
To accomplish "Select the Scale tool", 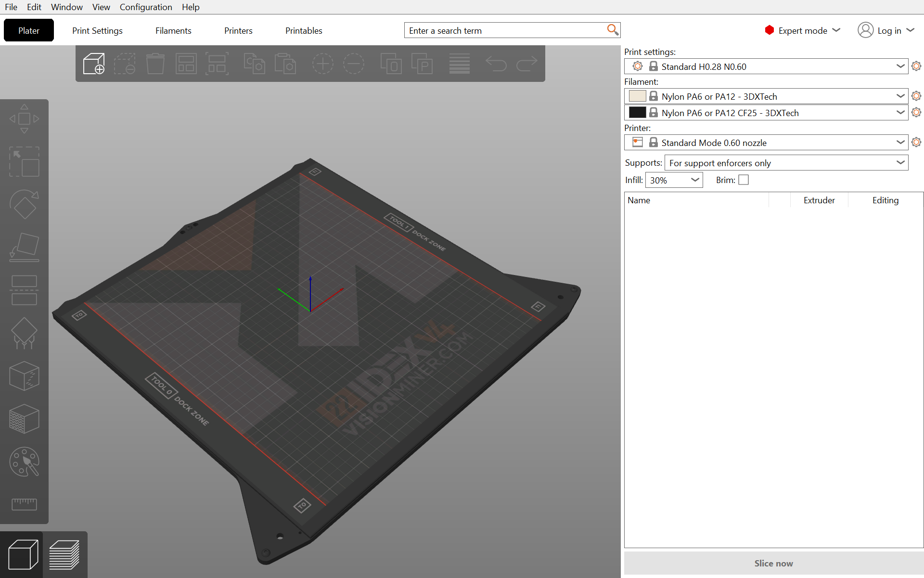I will (24, 162).
